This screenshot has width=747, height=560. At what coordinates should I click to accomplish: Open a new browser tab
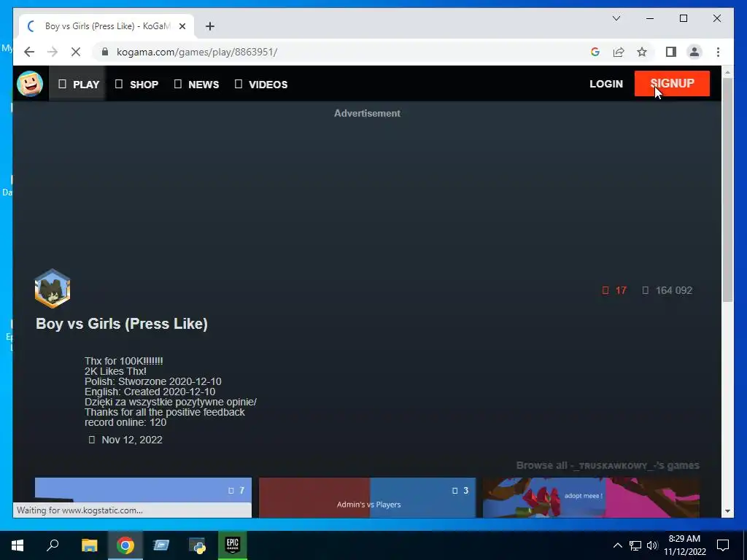(x=210, y=26)
